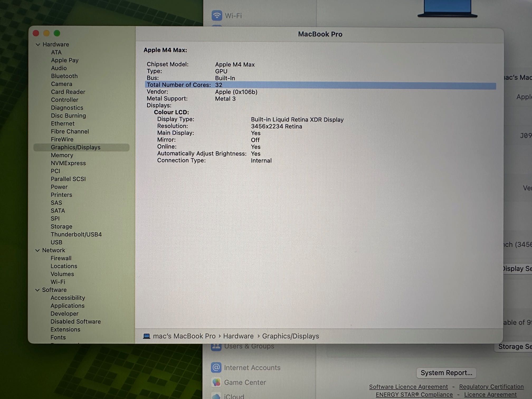
Task: Select Printers entry
Action: point(61,195)
